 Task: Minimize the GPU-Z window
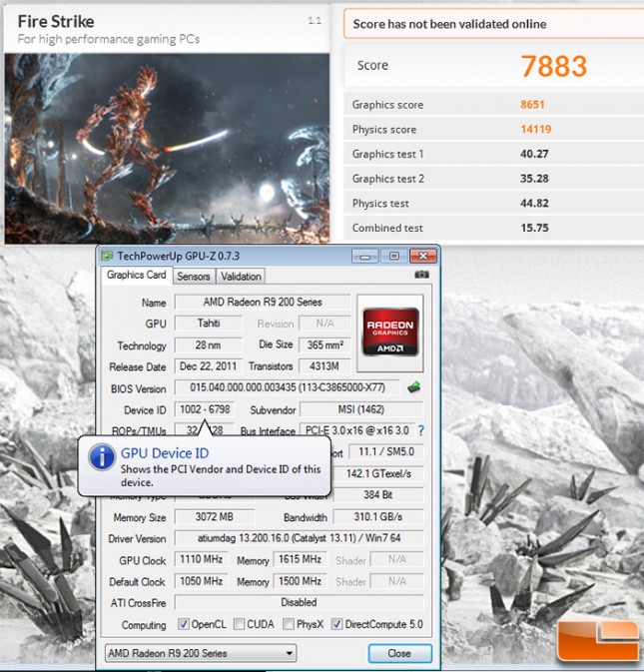(365, 257)
